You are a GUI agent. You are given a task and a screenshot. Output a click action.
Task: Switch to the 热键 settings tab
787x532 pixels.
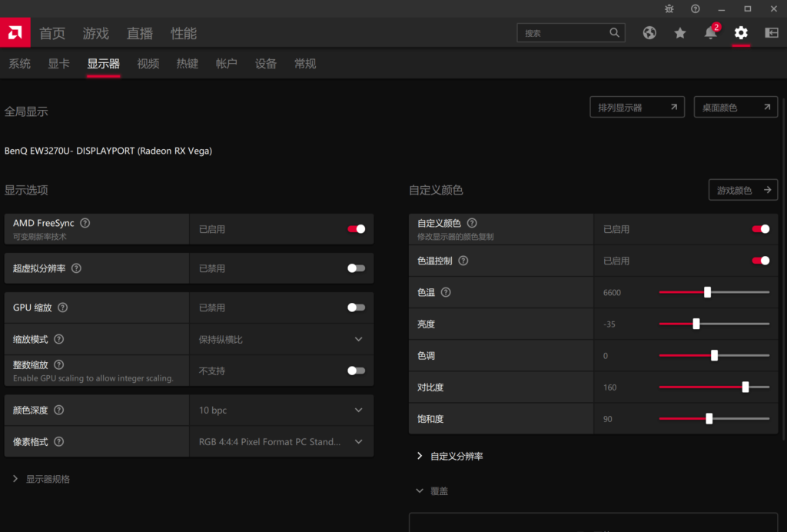(188, 63)
